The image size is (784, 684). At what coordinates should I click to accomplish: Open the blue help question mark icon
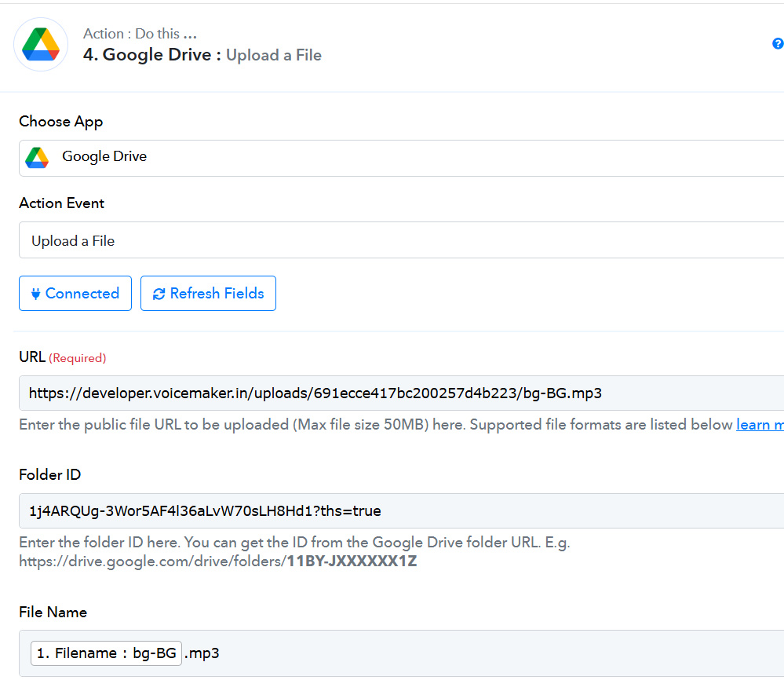pyautogui.click(x=777, y=44)
